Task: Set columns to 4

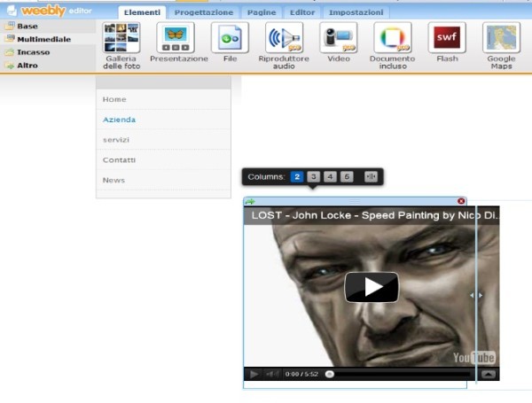Action: [330, 177]
